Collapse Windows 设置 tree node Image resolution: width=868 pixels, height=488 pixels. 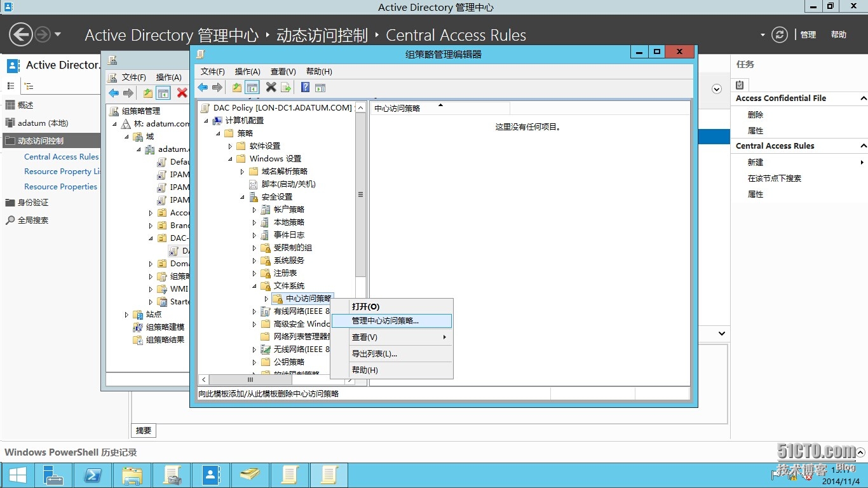[x=230, y=159]
